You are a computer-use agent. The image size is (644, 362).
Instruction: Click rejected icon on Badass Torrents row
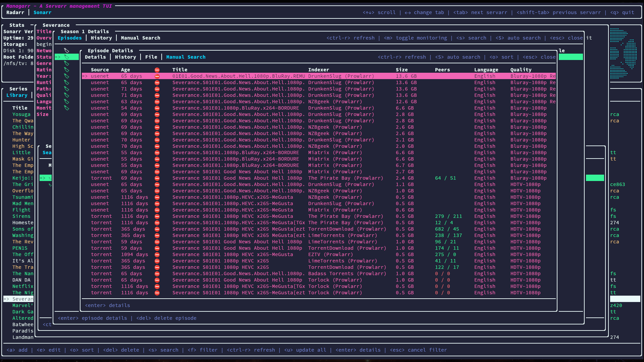[x=157, y=274]
